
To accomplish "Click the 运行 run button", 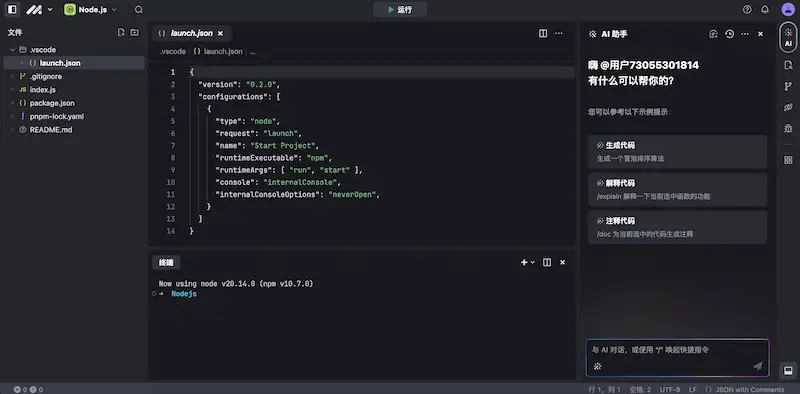I will coord(400,9).
